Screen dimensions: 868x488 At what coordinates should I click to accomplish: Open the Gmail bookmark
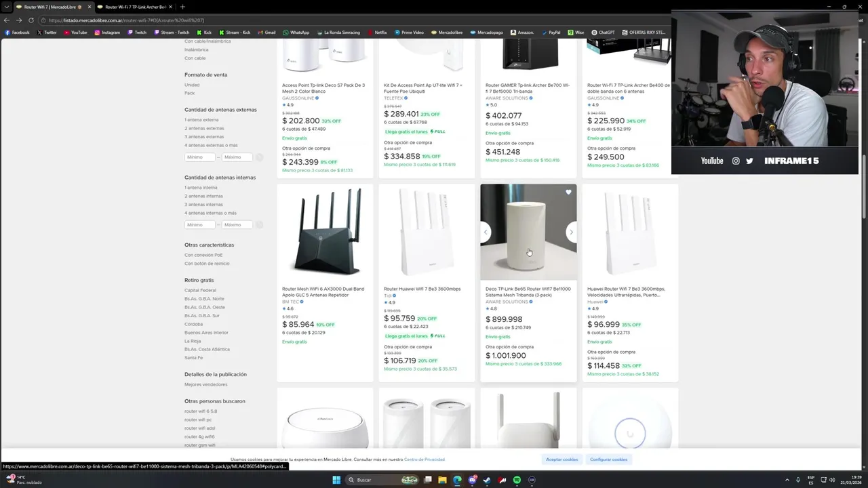pyautogui.click(x=266, y=33)
